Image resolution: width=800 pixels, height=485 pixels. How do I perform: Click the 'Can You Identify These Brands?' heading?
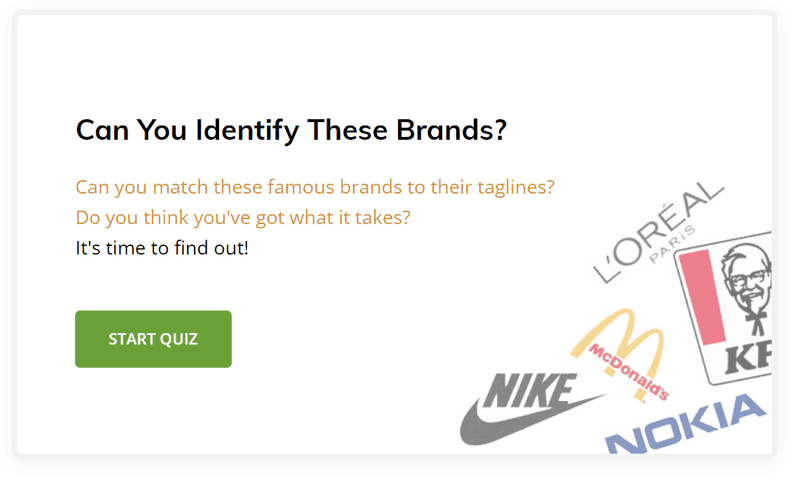(291, 130)
